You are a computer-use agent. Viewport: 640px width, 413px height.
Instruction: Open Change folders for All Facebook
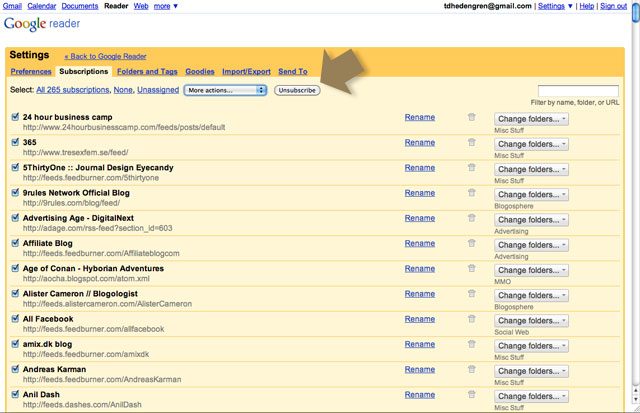coord(531,321)
